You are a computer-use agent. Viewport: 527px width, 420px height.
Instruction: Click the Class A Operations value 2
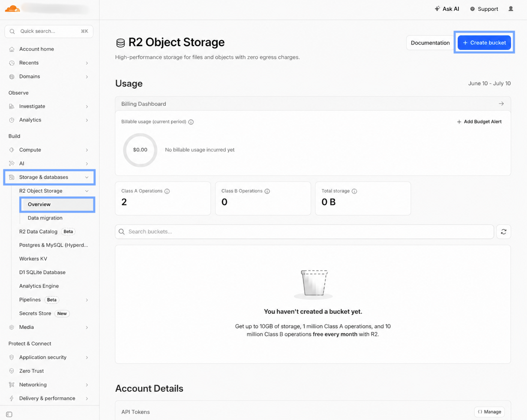tap(124, 202)
